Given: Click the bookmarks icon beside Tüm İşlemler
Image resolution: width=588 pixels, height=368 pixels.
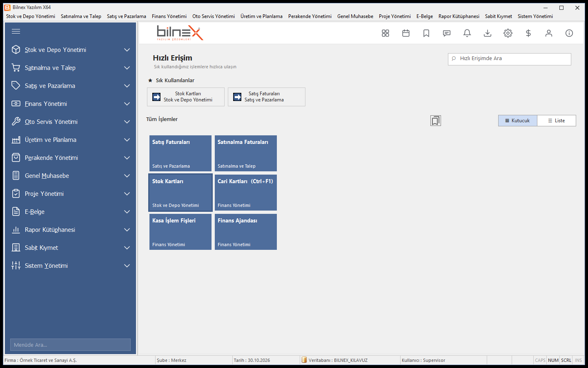Looking at the screenshot, I should [436, 121].
